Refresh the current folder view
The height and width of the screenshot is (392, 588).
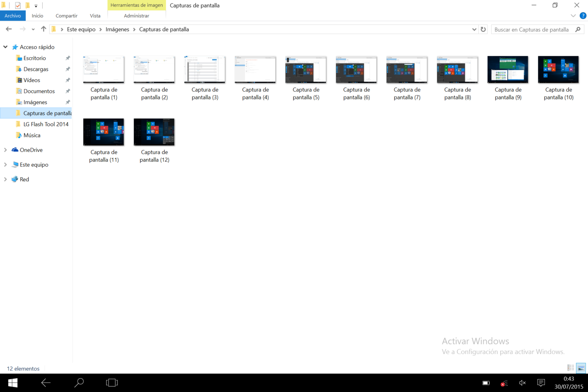pyautogui.click(x=483, y=29)
